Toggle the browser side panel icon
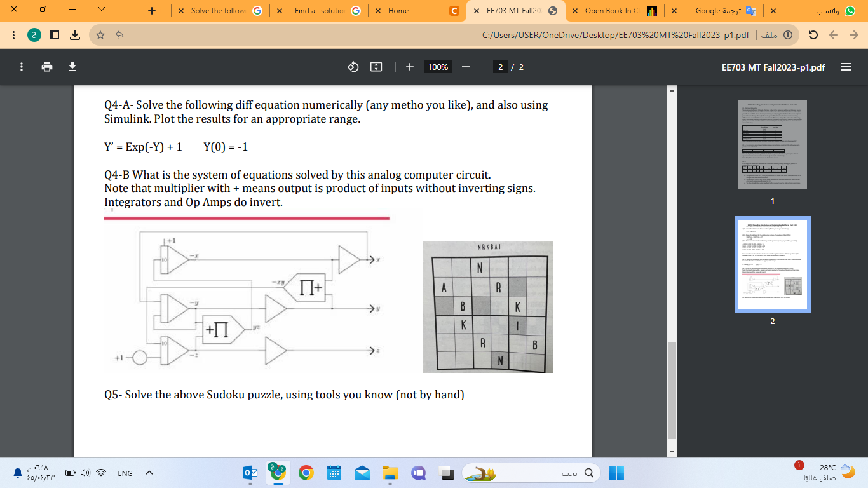 [x=55, y=35]
